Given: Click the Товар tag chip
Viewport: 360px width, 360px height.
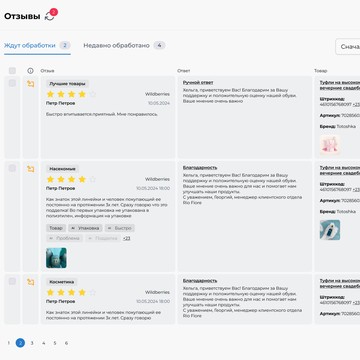Looking at the screenshot, I should click(x=56, y=228).
